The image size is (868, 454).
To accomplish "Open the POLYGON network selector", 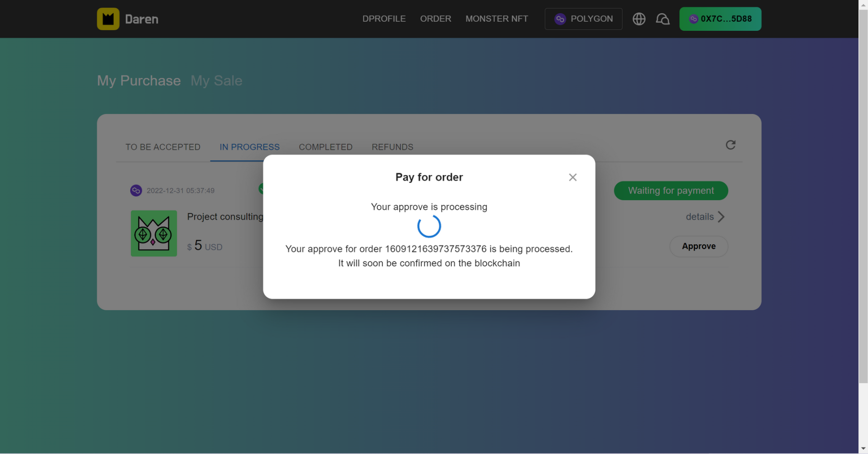I will [583, 19].
